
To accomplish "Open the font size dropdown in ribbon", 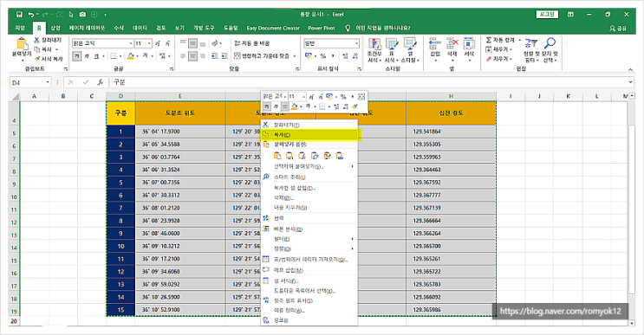I will (149, 43).
